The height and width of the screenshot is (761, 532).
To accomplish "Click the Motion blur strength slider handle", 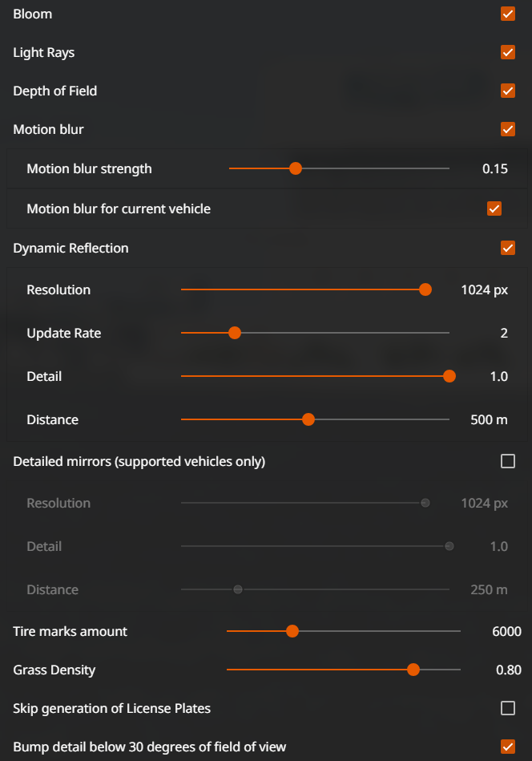I will (295, 168).
